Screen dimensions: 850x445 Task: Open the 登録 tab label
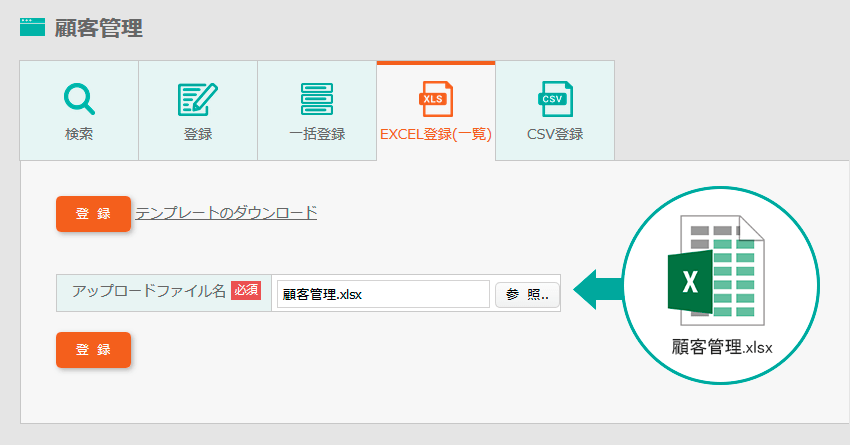pyautogui.click(x=198, y=134)
